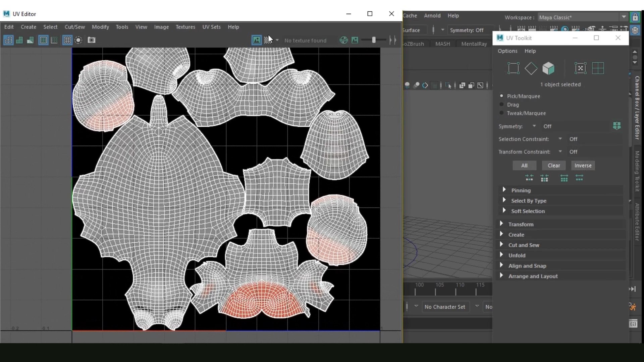644x362 pixels.
Task: Open the Edit menu in UV Editor
Action: pyautogui.click(x=9, y=27)
